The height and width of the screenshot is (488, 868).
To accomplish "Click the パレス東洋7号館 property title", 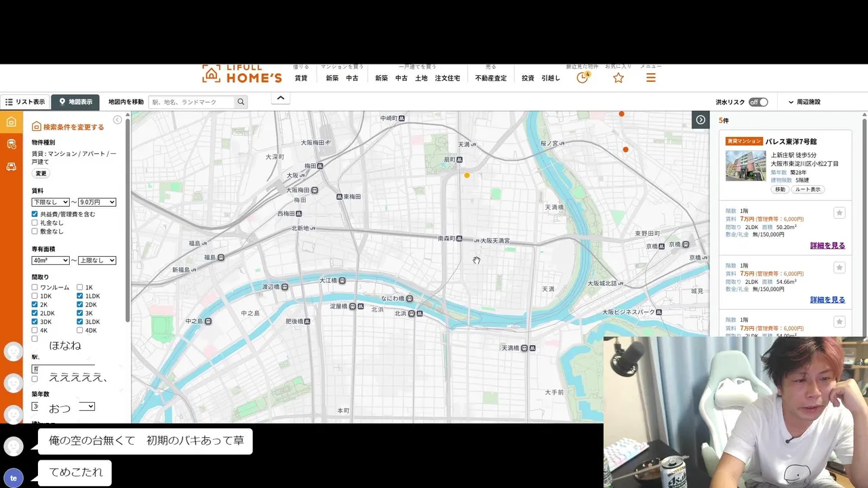I will [x=791, y=142].
